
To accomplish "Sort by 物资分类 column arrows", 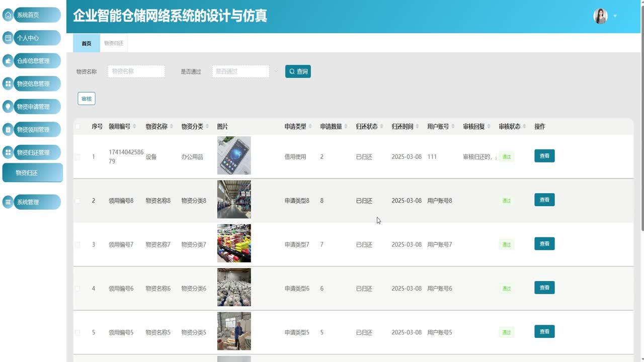I will 207,127.
